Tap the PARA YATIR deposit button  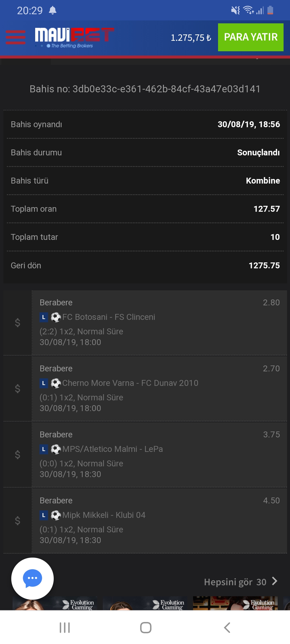click(251, 37)
